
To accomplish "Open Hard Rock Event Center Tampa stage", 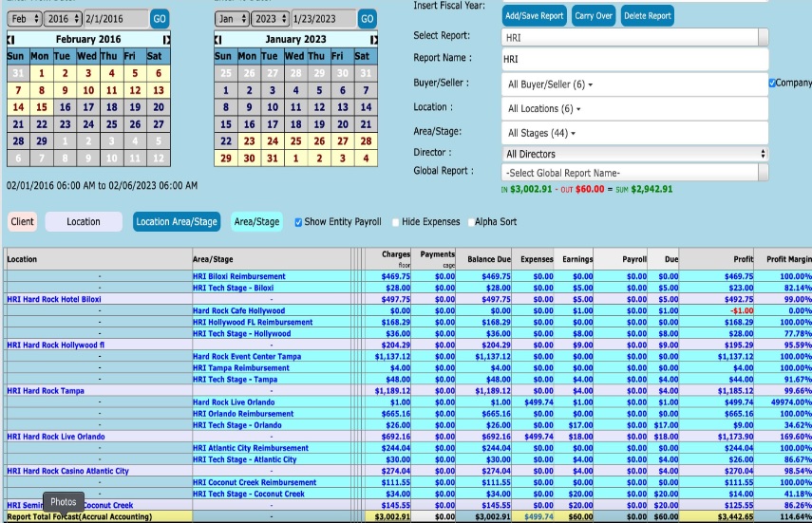I will click(x=247, y=357).
